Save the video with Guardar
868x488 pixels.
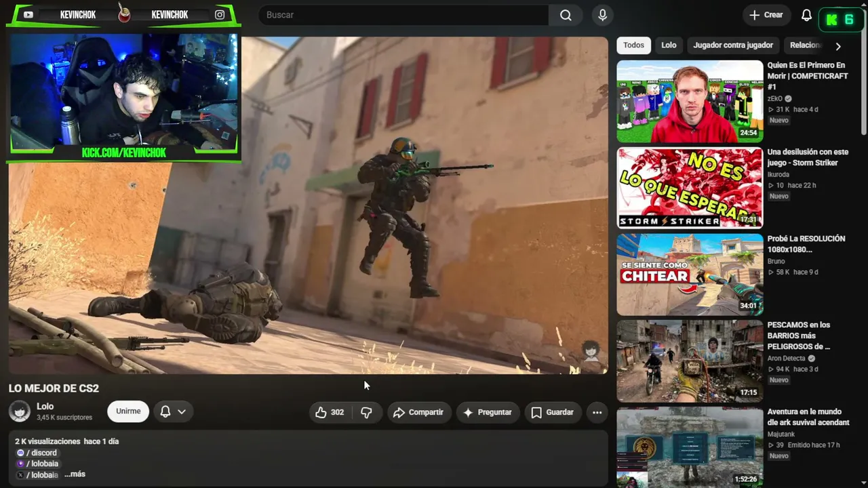pyautogui.click(x=553, y=412)
